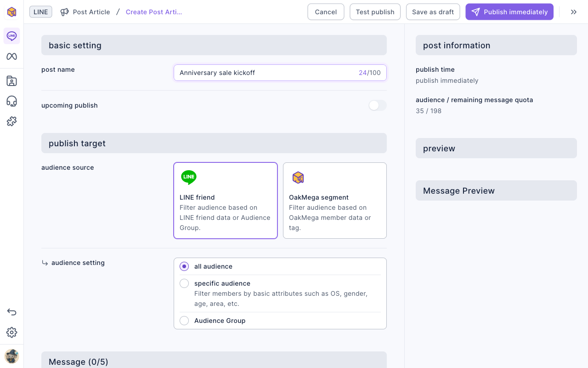588x368 pixels.
Task: Click the 24/100 character counter
Action: [370, 73]
